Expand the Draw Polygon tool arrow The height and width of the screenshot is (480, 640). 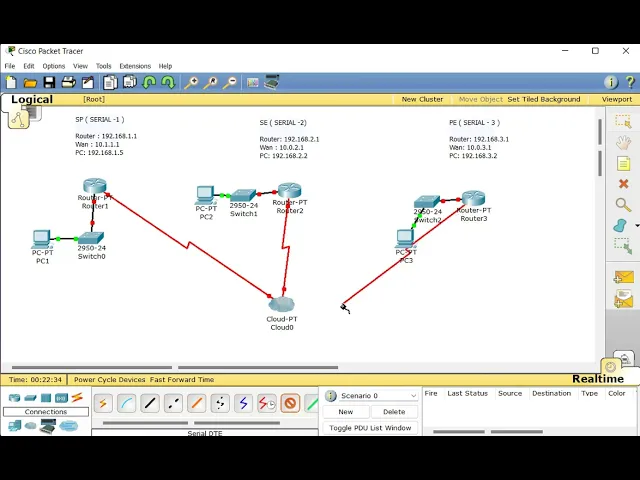637,225
